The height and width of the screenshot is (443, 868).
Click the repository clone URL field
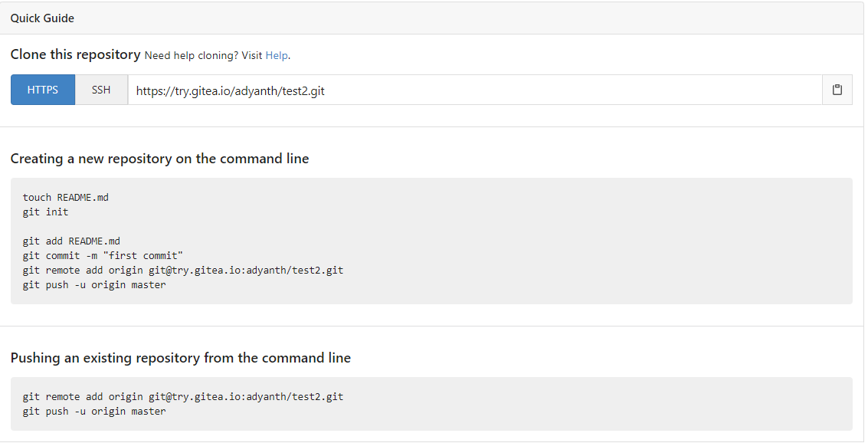click(x=474, y=90)
